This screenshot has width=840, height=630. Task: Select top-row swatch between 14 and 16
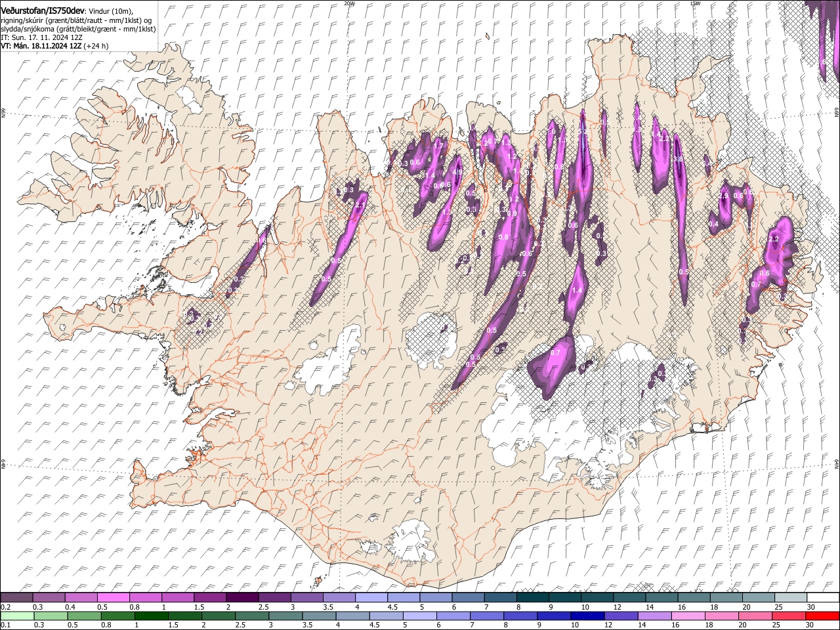(661, 597)
